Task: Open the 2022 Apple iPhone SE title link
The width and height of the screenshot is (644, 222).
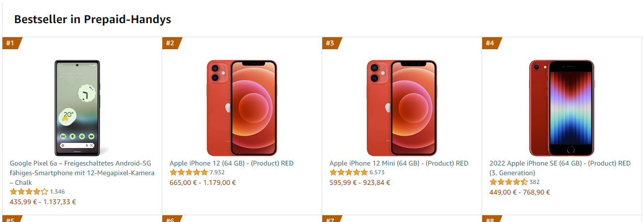Action: (559, 168)
